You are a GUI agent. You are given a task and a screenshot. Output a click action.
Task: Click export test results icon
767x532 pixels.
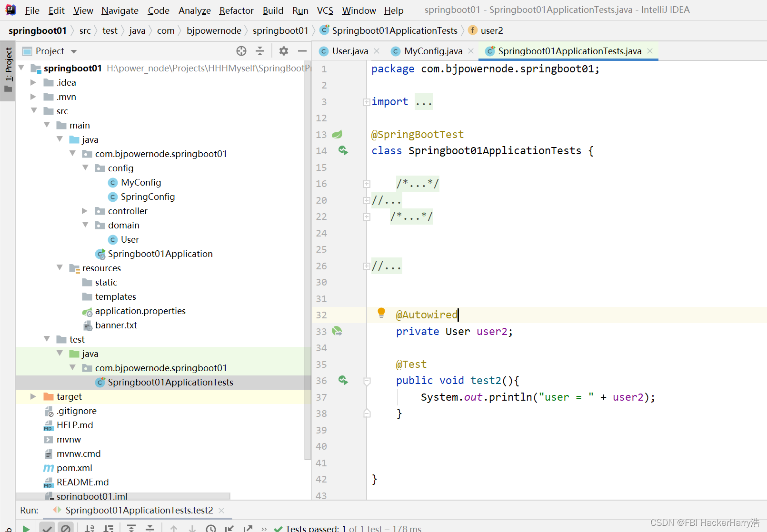tap(248, 528)
